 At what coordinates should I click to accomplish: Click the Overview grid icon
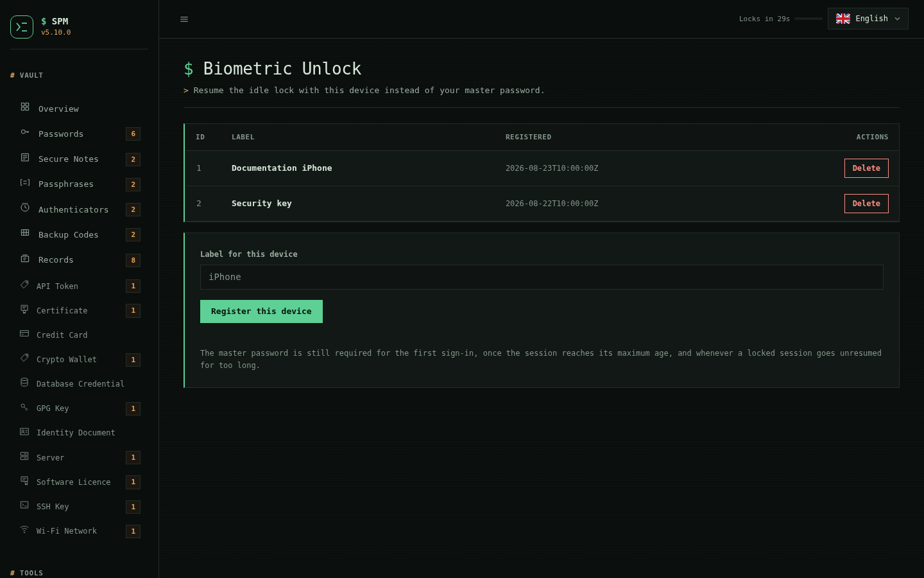[25, 107]
